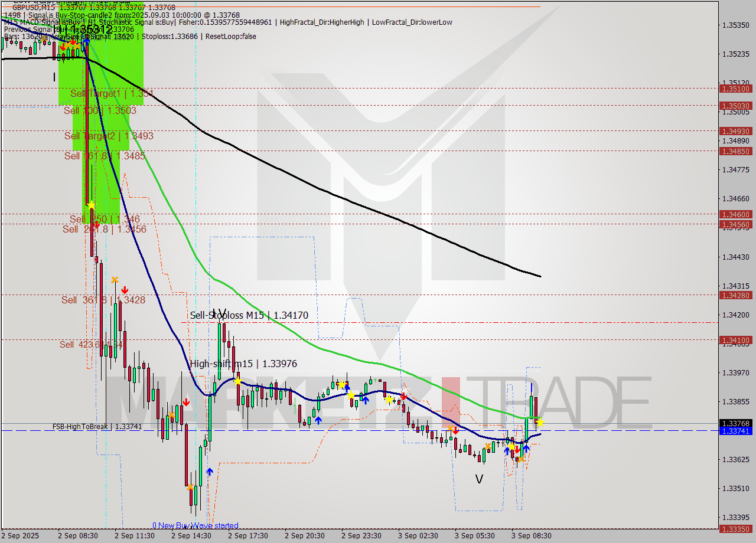The width and height of the screenshot is (756, 543).
Task: Click the orange X marker above the Sell 361.8 level
Action: [x=115, y=280]
